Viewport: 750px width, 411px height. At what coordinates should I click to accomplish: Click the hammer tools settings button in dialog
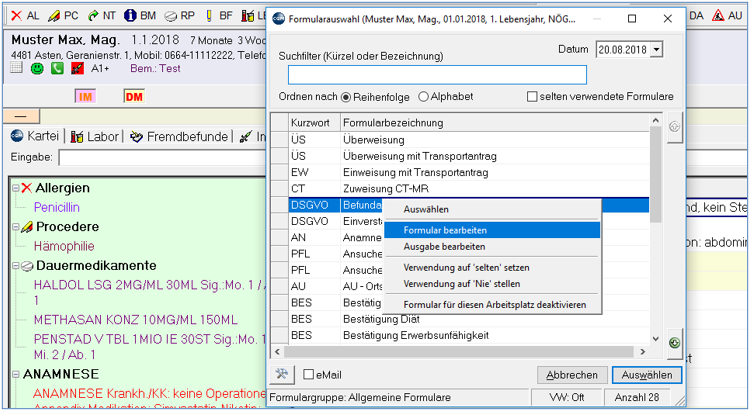tap(282, 374)
